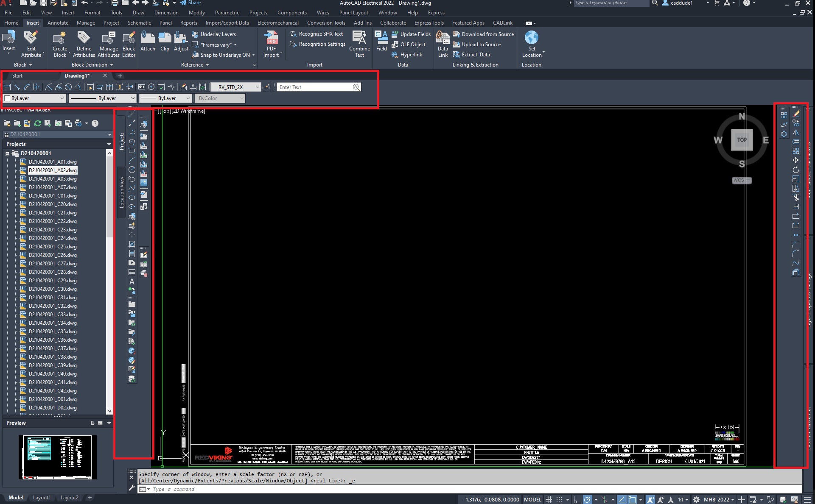Image resolution: width=815 pixels, height=504 pixels.
Task: Click Download from Source button
Action: click(483, 34)
